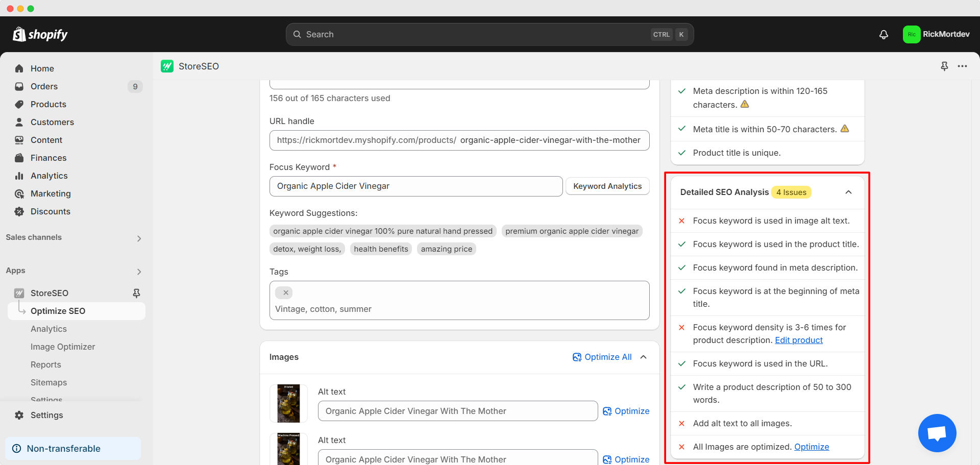The image size is (980, 465).
Task: Click the Settings gear icon
Action: coord(19,415)
